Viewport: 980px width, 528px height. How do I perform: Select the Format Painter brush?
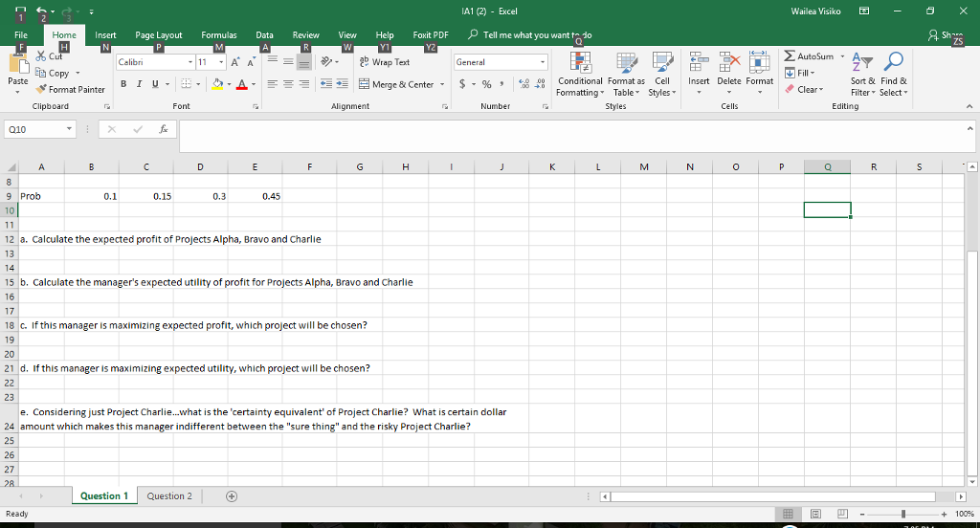pos(41,89)
